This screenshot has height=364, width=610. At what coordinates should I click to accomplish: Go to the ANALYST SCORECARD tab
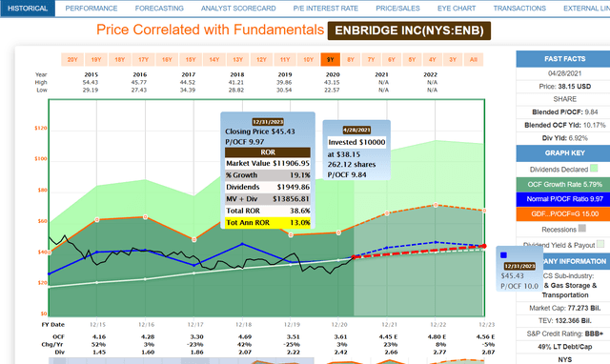(x=238, y=9)
